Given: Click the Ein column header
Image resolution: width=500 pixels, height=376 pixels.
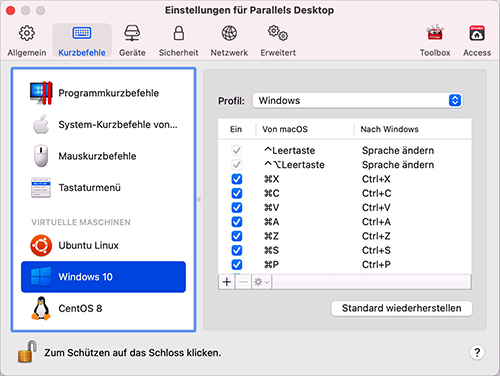Looking at the screenshot, I should [x=236, y=129].
